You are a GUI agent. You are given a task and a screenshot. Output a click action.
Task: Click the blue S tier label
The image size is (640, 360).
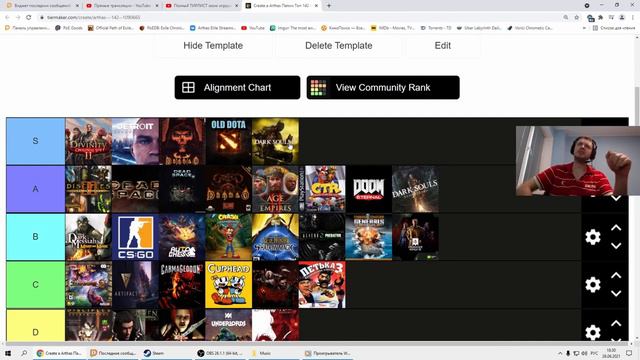click(x=36, y=141)
